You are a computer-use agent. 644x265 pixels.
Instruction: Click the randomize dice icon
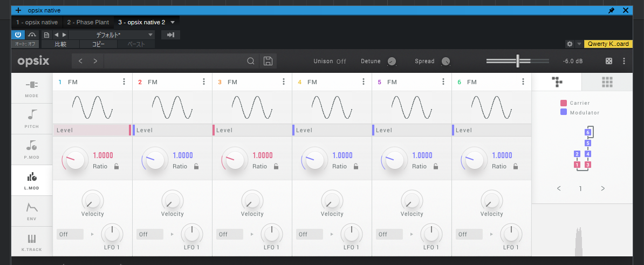point(609,61)
